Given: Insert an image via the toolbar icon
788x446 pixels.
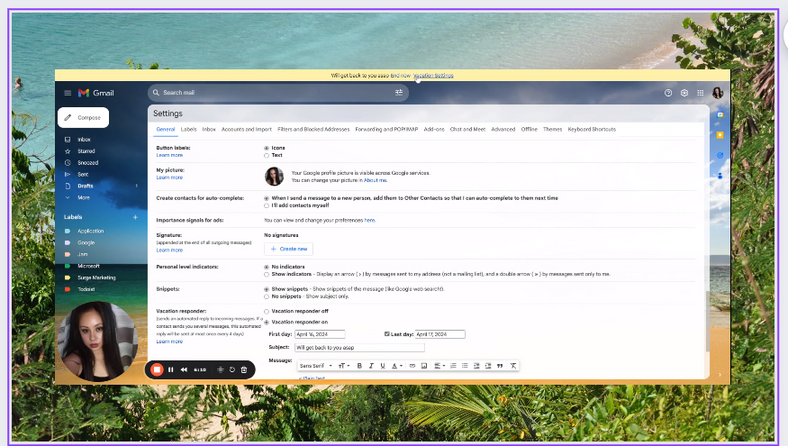Looking at the screenshot, I should (x=424, y=366).
